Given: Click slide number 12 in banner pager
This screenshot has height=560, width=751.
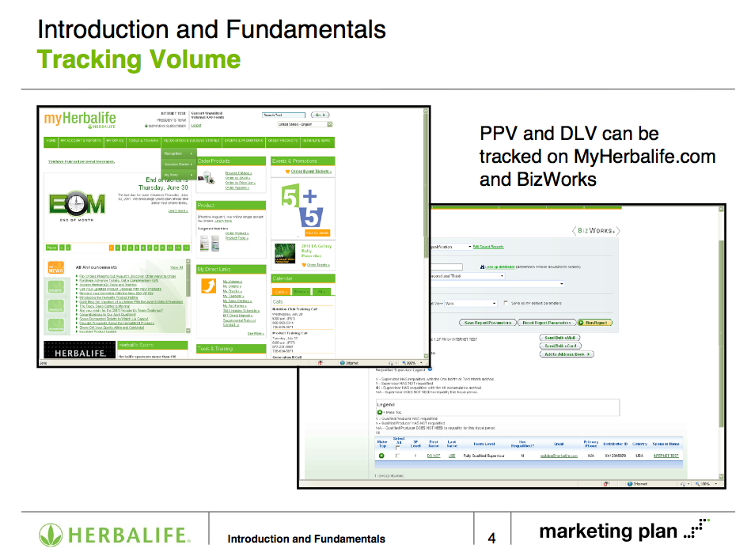Looking at the screenshot, I should click(x=186, y=248).
